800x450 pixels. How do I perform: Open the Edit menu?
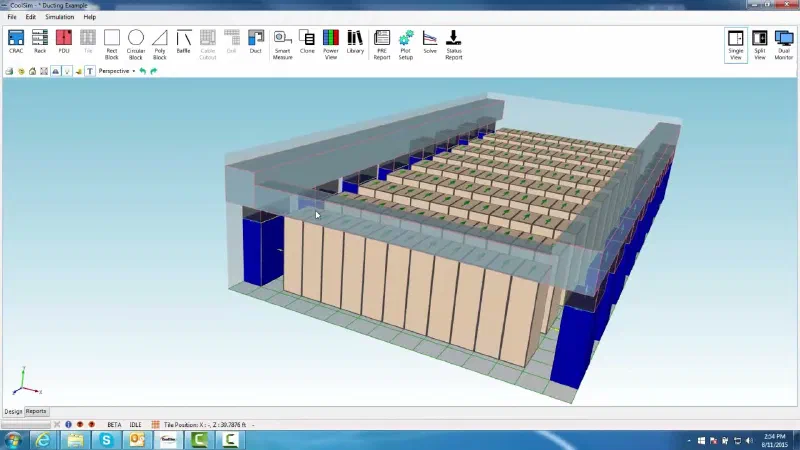coord(31,17)
